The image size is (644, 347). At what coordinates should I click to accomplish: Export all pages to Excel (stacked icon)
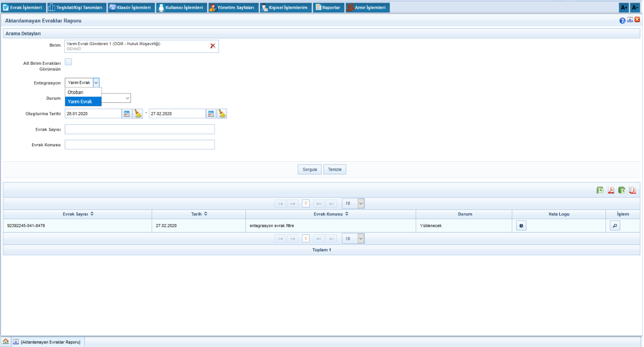tap(622, 190)
